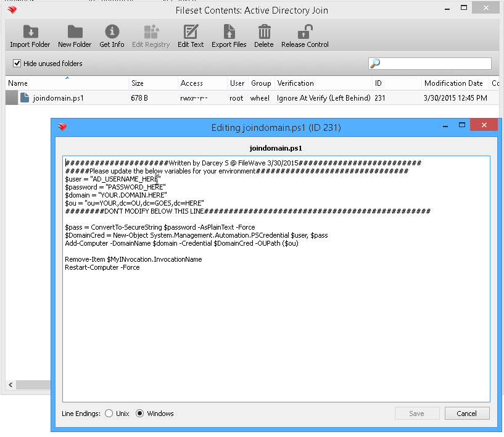Close the Editing joindomain.ps1 window
This screenshot has height=437, width=504.
pos(484,125)
